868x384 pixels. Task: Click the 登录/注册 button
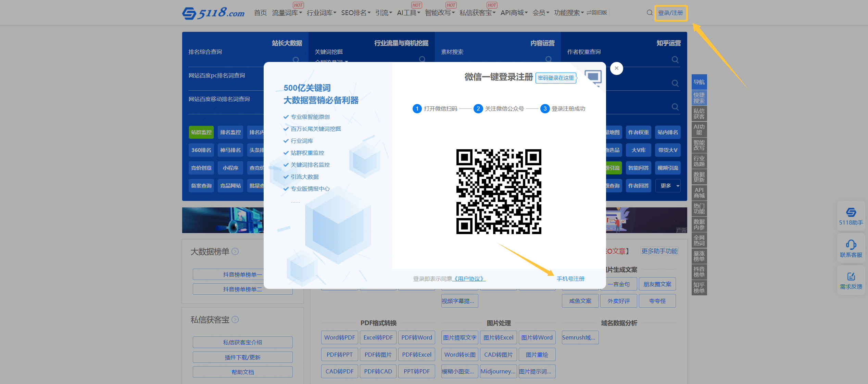click(670, 13)
